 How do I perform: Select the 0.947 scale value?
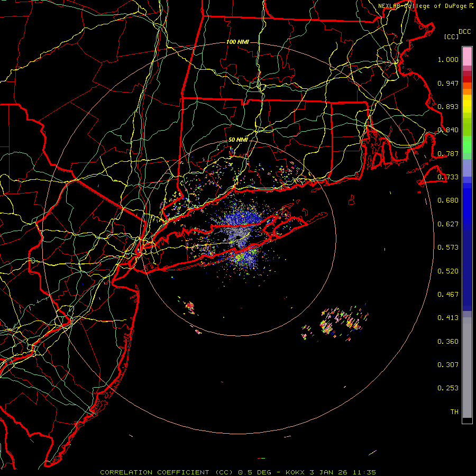pos(448,83)
